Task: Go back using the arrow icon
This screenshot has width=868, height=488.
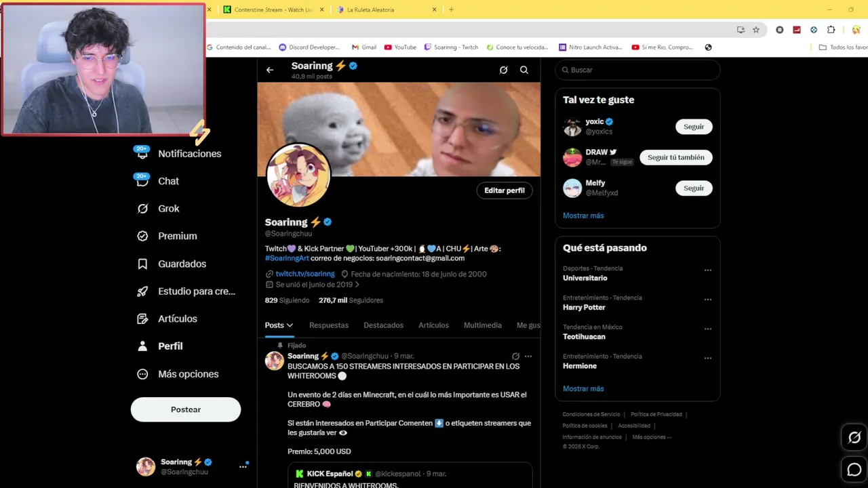Action: coord(270,70)
